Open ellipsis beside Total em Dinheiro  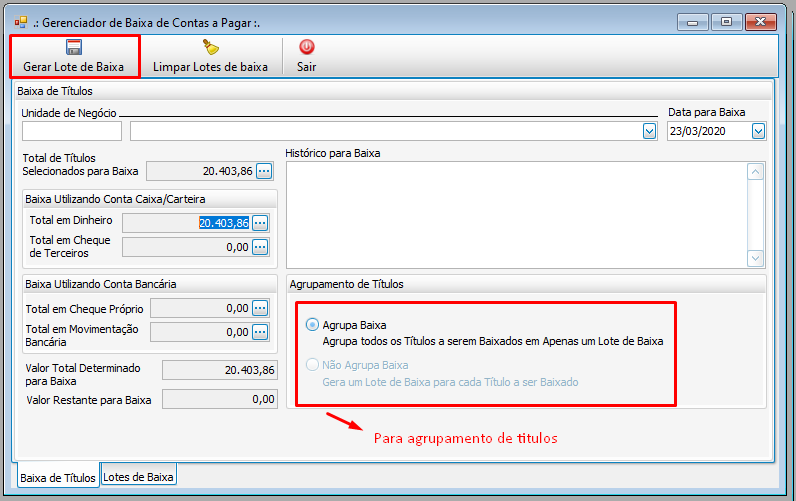260,223
